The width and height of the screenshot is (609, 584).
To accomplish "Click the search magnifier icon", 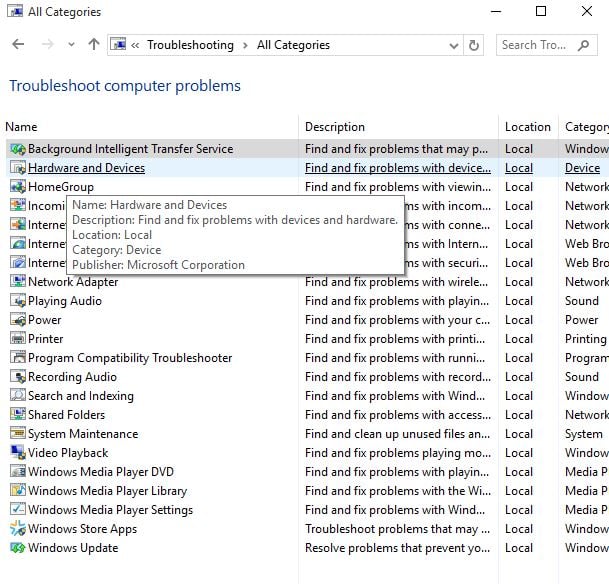I will (x=583, y=45).
